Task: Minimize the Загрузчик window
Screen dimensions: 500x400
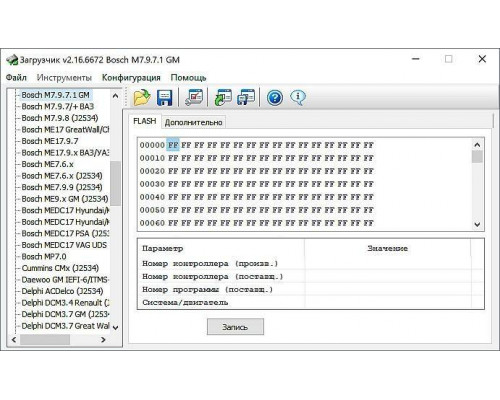Action: pyautogui.click(x=416, y=59)
